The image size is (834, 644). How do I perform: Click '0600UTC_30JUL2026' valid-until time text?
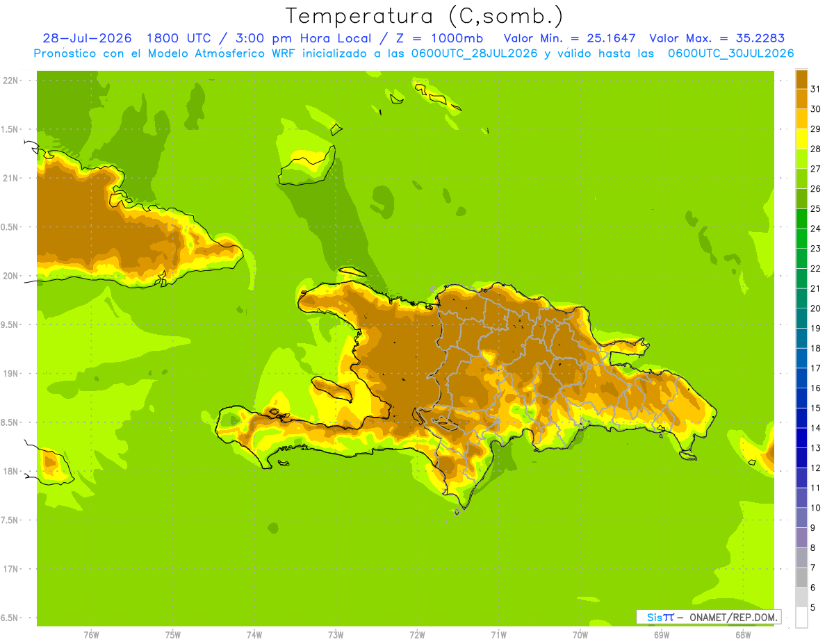pos(730,53)
